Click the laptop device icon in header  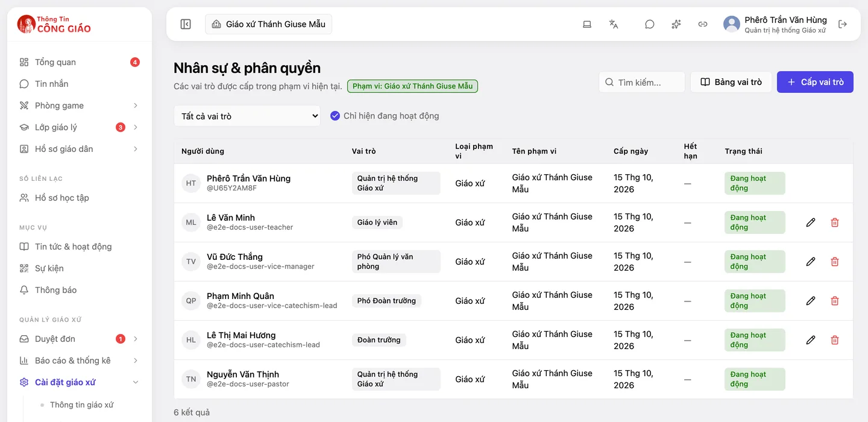pyautogui.click(x=587, y=24)
